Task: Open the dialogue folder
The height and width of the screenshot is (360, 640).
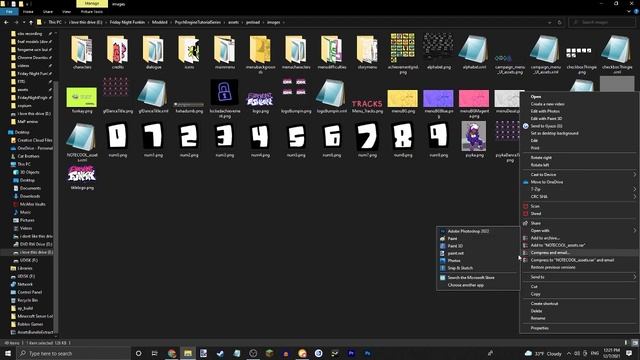Action: [x=153, y=52]
